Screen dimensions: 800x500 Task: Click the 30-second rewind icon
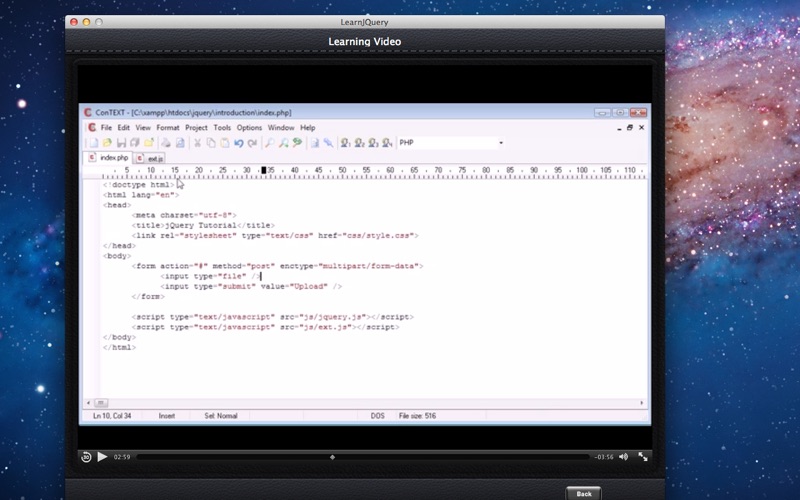tap(86, 457)
